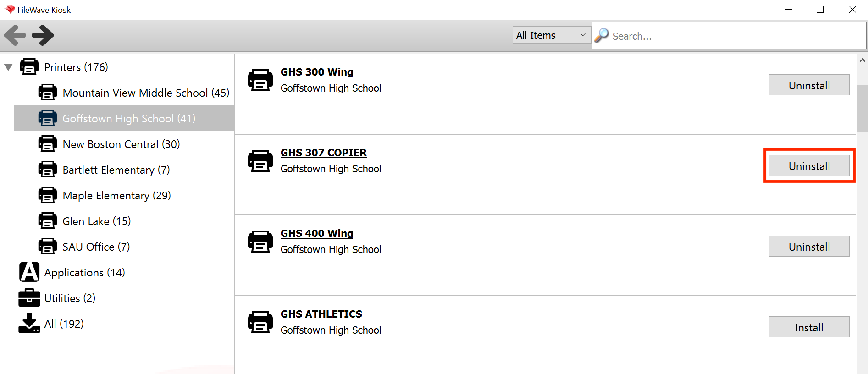Click the All downloads icon
868x374 pixels.
[x=29, y=323]
